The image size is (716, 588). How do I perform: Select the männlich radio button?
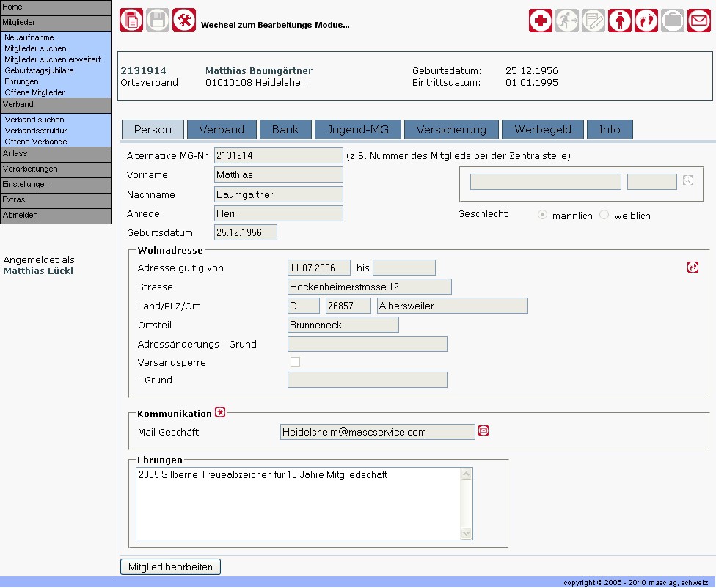pyautogui.click(x=543, y=216)
